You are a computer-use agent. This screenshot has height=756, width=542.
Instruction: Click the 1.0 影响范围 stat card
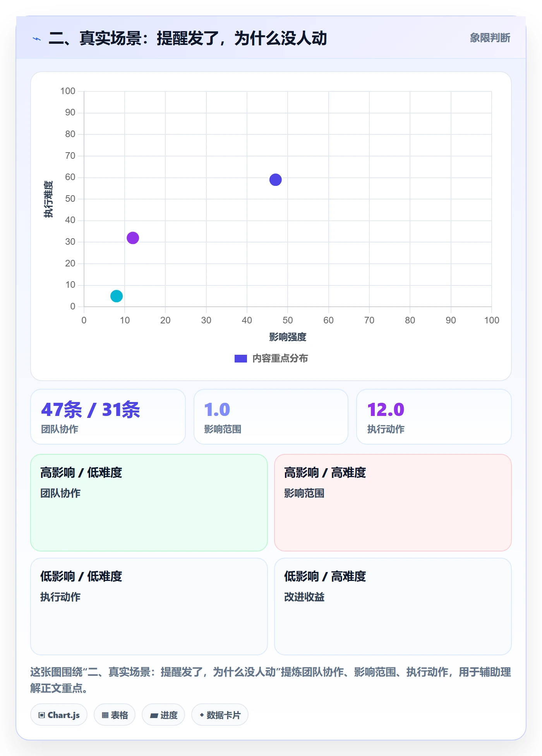point(271,417)
